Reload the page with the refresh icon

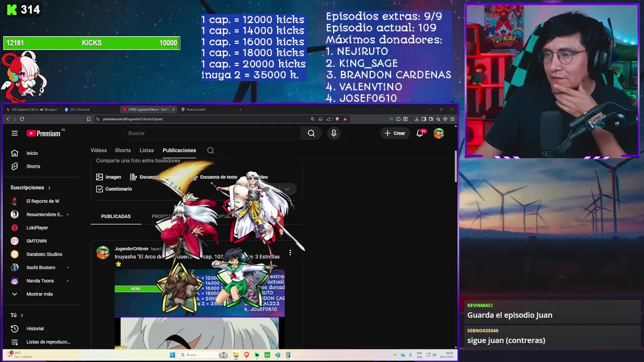click(22, 119)
